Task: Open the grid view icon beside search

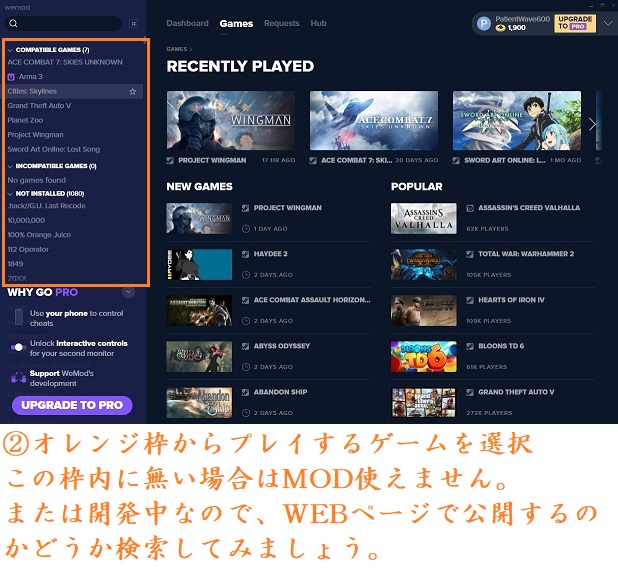Action: click(134, 24)
